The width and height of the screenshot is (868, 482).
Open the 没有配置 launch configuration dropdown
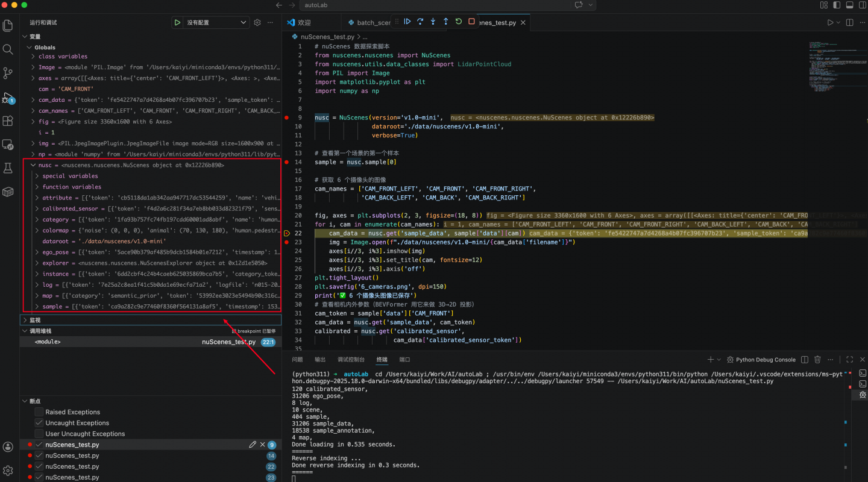(216, 22)
